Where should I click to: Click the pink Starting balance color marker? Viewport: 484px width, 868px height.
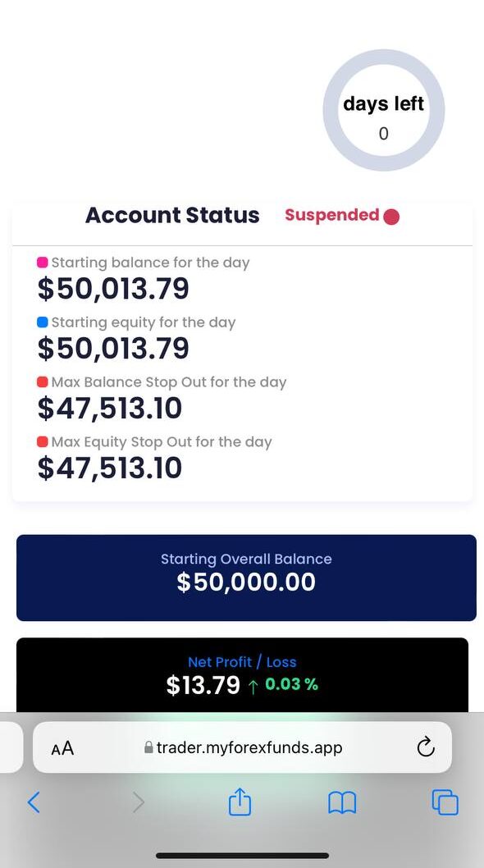pos(42,263)
